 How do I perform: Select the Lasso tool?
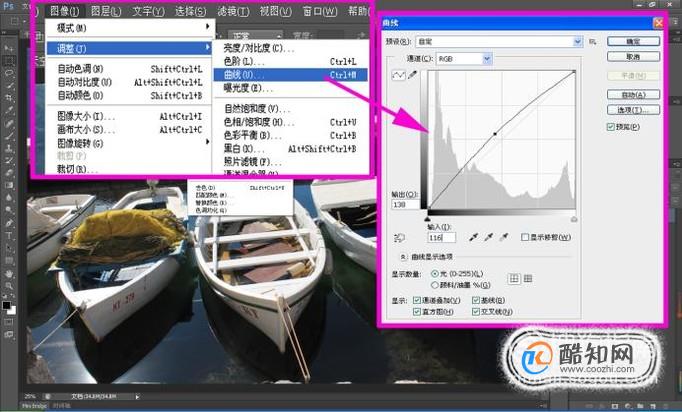(9, 73)
